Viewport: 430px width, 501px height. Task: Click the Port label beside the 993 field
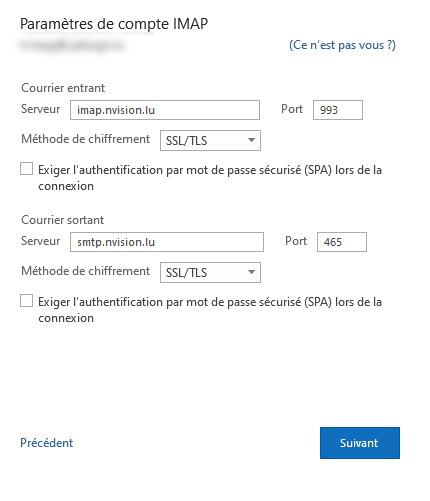click(292, 109)
